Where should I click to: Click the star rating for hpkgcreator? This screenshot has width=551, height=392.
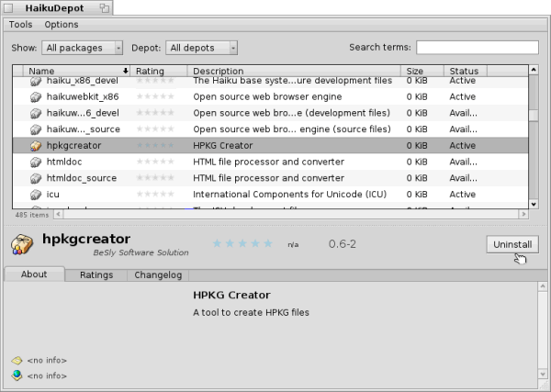(242, 244)
